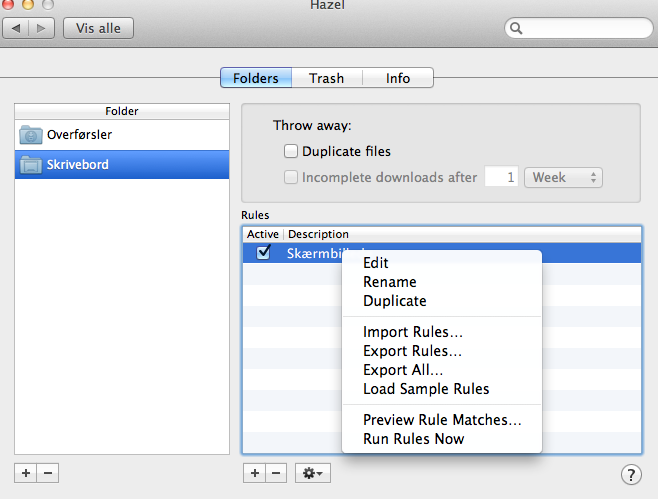Open Hazel help with question mark button
Image resolution: width=658 pixels, height=499 pixels.
[631, 475]
